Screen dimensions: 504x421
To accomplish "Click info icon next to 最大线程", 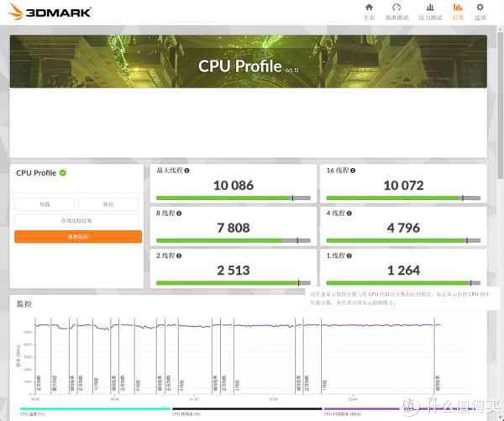I will coord(186,171).
